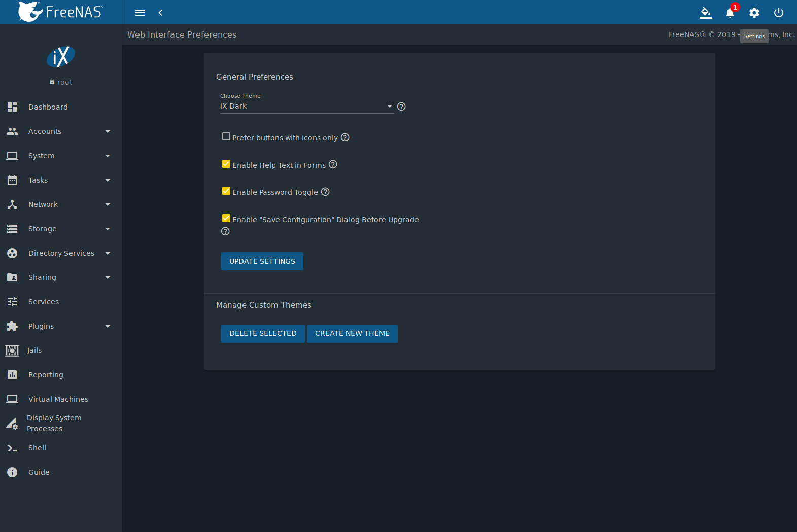Expand the Storage menu arrow

pos(108,229)
